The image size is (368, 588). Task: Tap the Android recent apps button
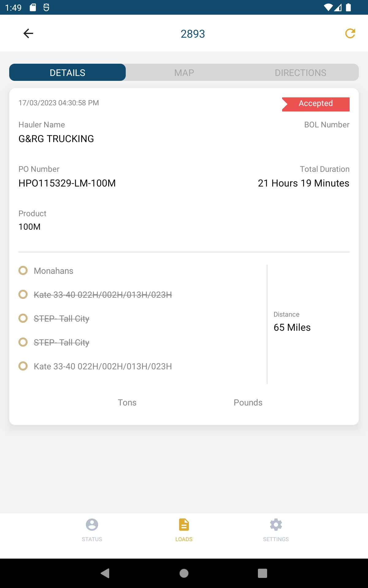click(263, 573)
